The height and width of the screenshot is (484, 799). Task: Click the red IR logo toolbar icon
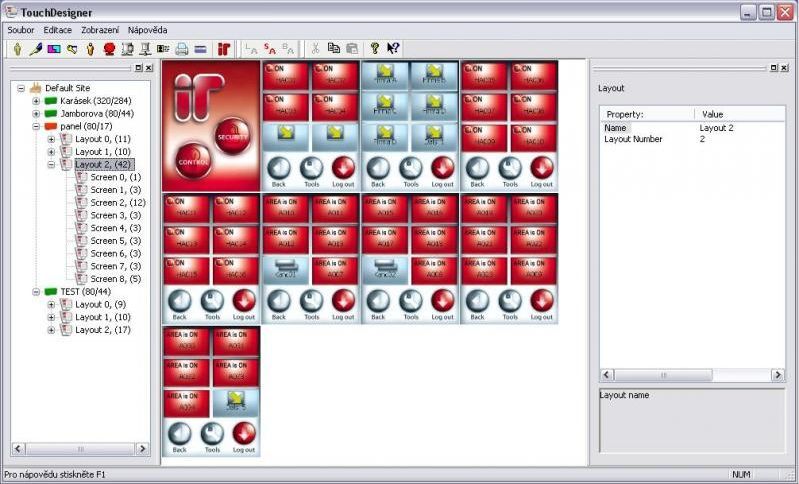click(x=224, y=48)
